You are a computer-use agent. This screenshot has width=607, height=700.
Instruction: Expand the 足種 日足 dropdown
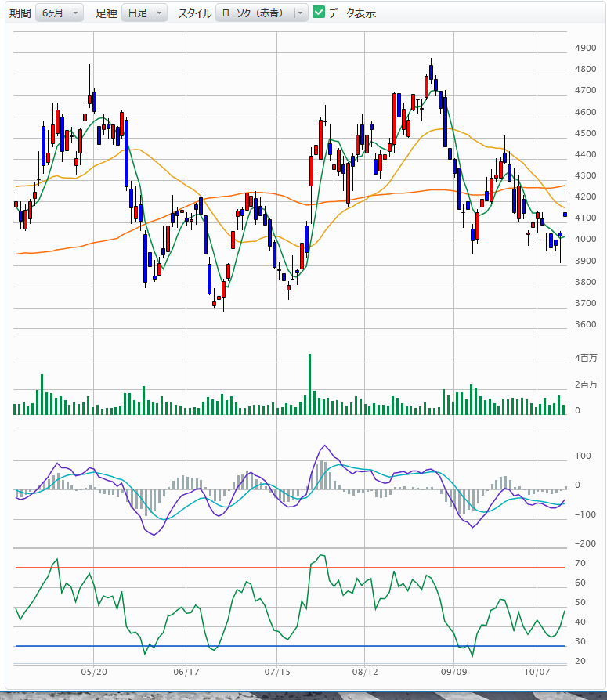click(x=144, y=13)
